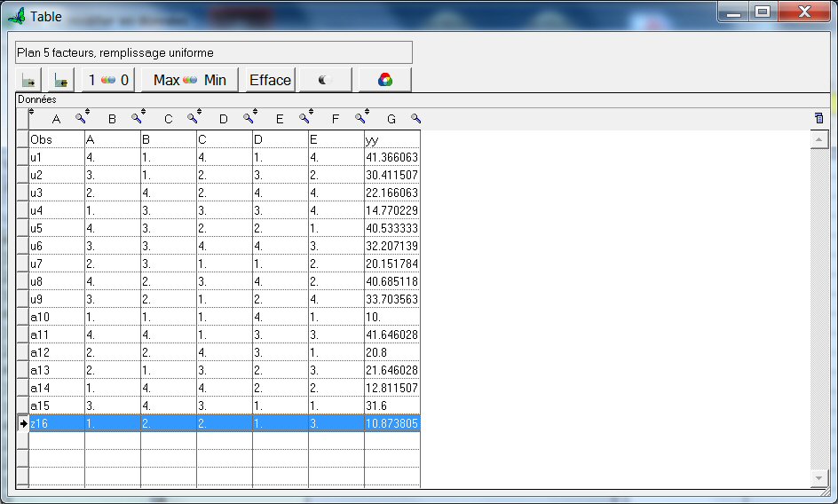Screen dimensions: 838x504
Task: Click the sort arrows beside column F
Action: point(368,113)
